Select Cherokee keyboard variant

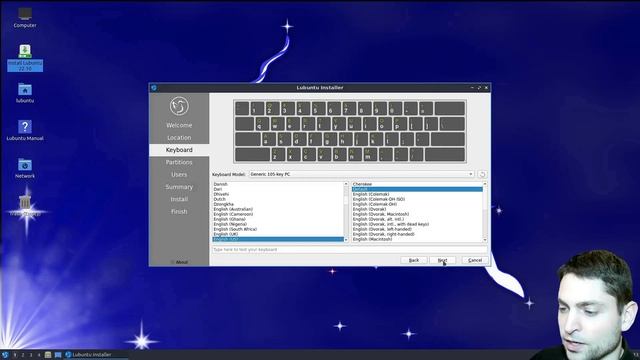tap(362, 184)
